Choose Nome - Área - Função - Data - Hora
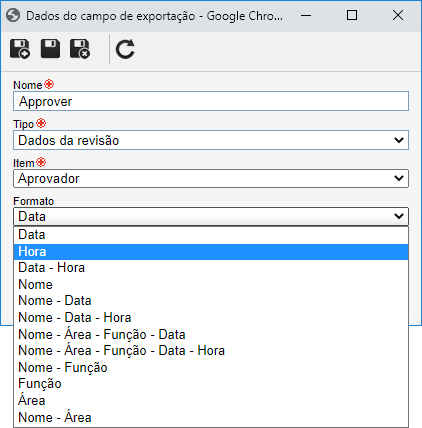This screenshot has height=428, width=422. [x=211, y=351]
